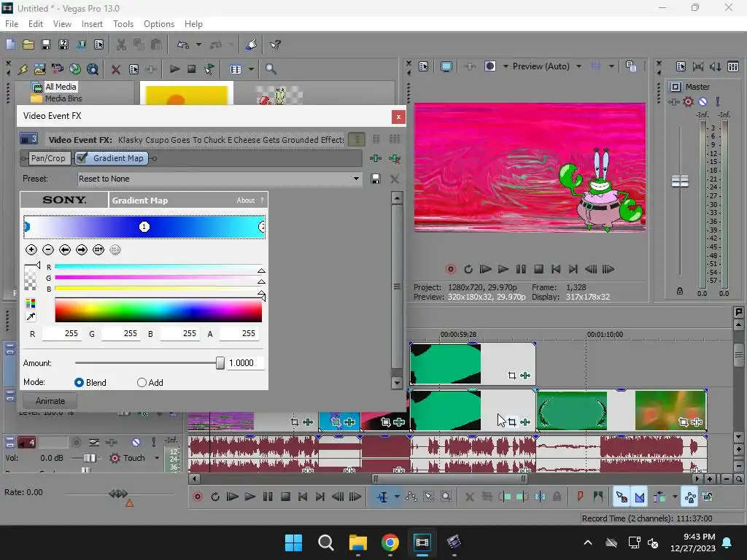The image size is (747, 560).
Task: Click the New project icon
Action: point(10,44)
